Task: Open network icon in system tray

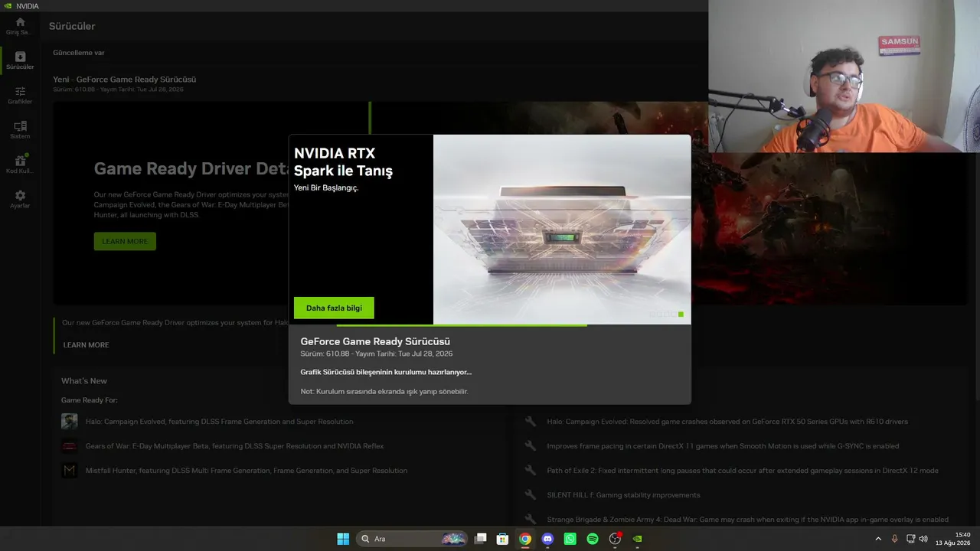Action: point(911,539)
